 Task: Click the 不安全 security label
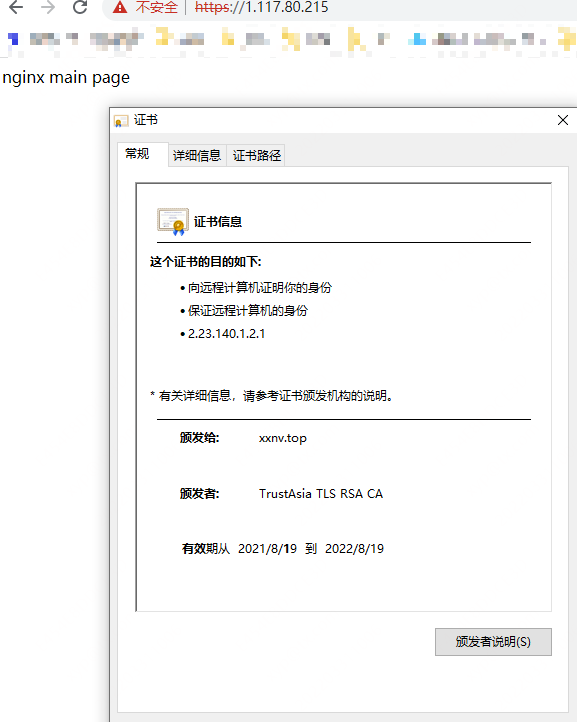(157, 7)
